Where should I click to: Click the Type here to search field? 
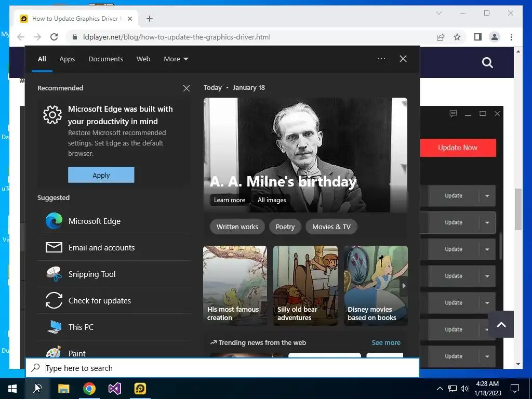(222, 368)
